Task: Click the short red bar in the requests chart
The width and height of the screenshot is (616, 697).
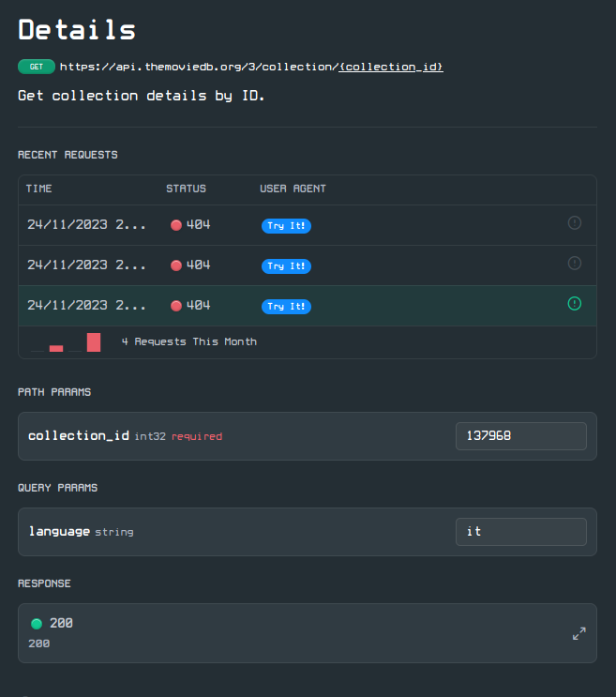Action: click(56, 349)
